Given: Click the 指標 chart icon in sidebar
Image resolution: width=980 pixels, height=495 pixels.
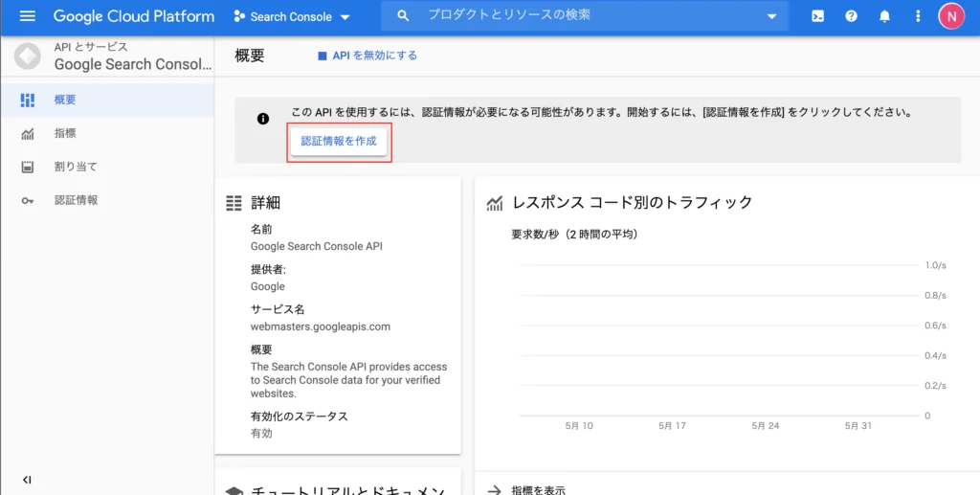Looking at the screenshot, I should coord(28,134).
